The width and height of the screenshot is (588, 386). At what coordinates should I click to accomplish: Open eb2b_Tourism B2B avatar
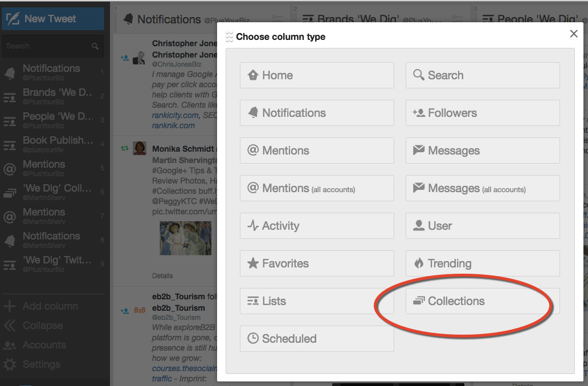click(140, 310)
